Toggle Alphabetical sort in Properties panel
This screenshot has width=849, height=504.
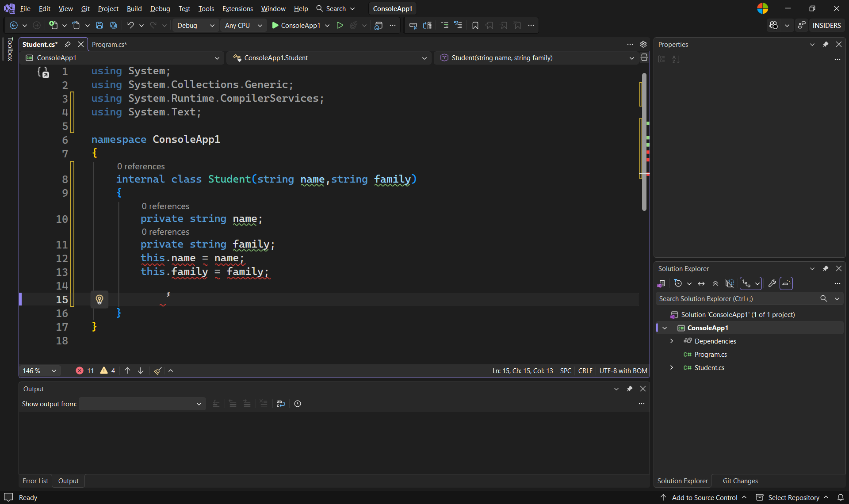click(676, 59)
